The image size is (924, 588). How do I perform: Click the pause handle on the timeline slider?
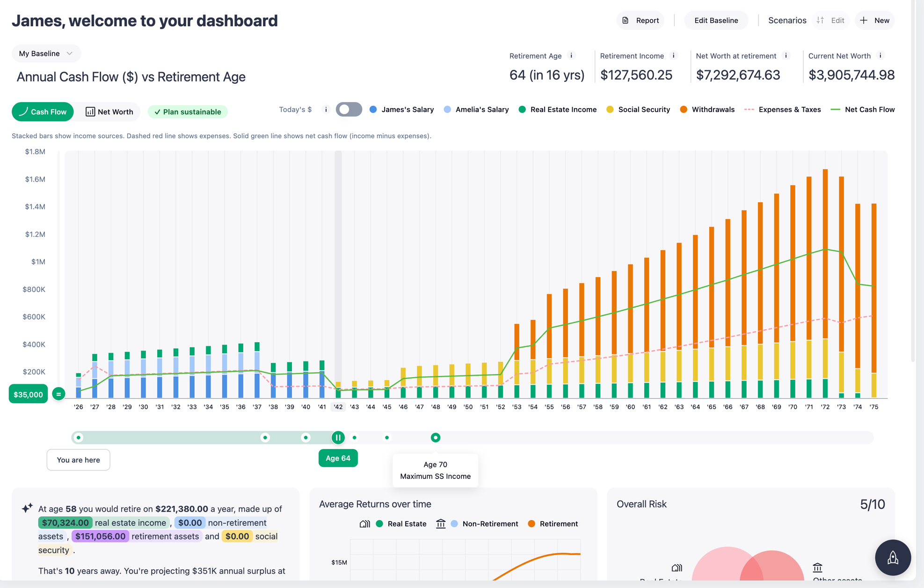(338, 438)
